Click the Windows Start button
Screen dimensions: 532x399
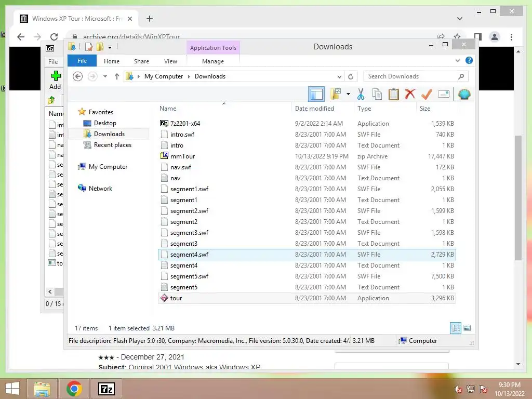coord(12,389)
